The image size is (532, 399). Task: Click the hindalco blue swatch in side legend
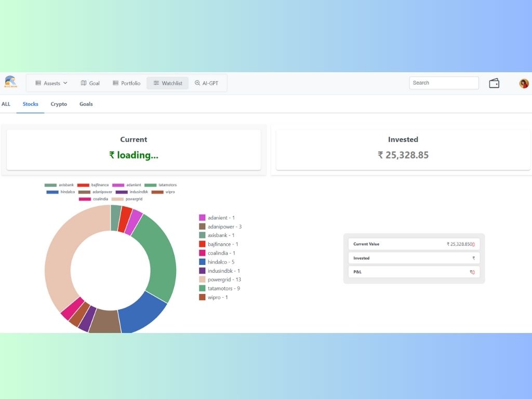point(202,262)
